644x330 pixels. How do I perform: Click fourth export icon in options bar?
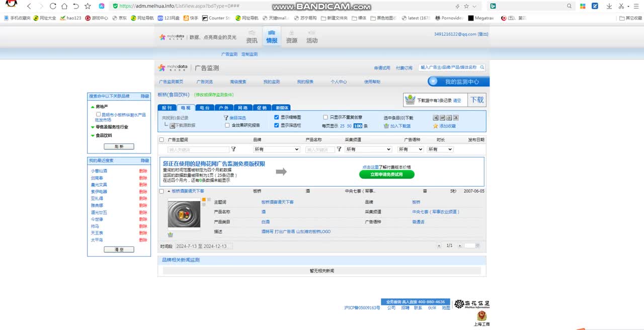coord(455,118)
